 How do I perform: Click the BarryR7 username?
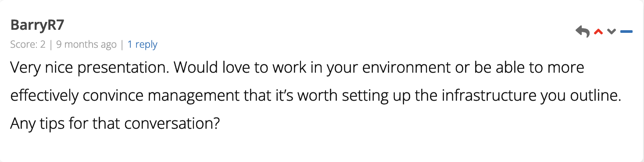click(37, 25)
